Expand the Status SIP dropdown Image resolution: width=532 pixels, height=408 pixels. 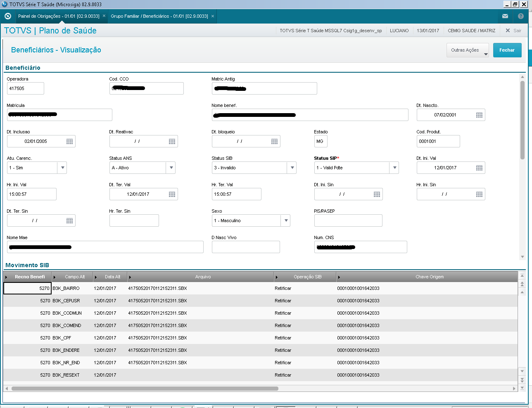pyautogui.click(x=394, y=168)
